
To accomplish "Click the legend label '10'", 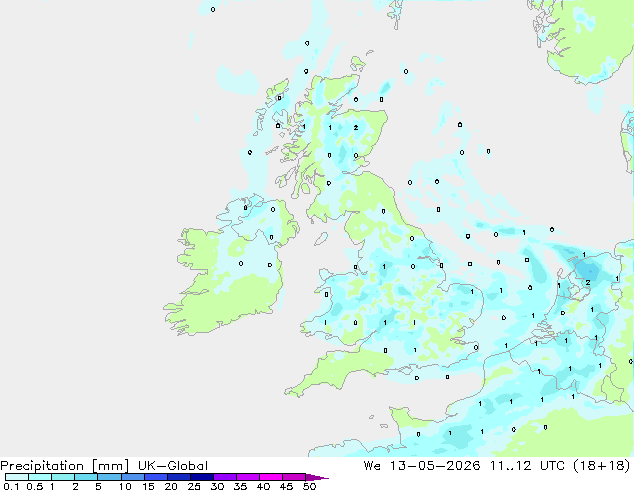I will 125,486.
